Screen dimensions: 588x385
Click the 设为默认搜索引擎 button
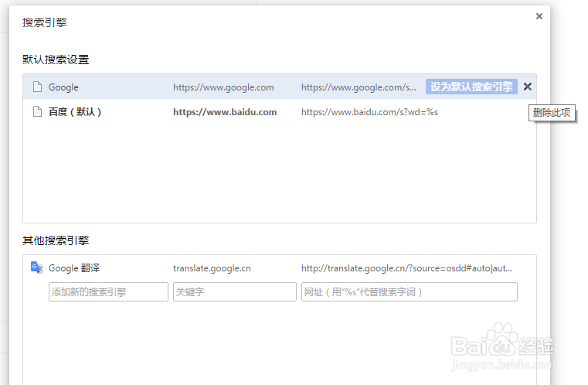[471, 87]
